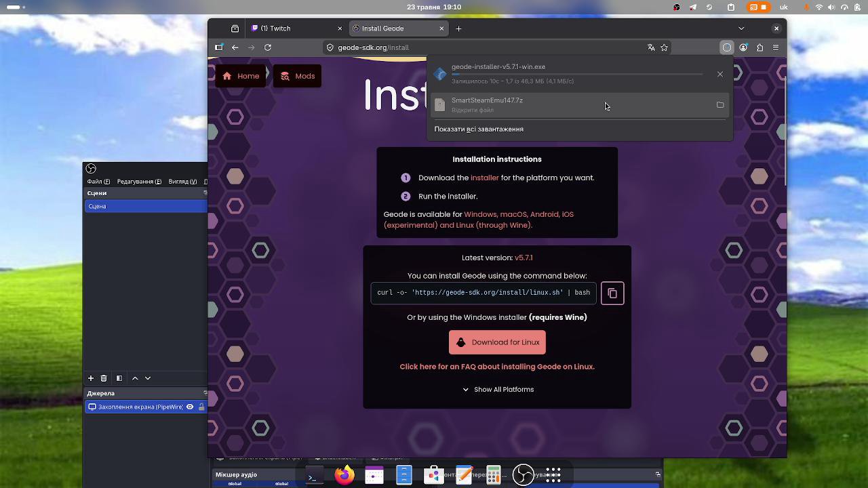Click the translate page icon in the address bar

click(651, 47)
